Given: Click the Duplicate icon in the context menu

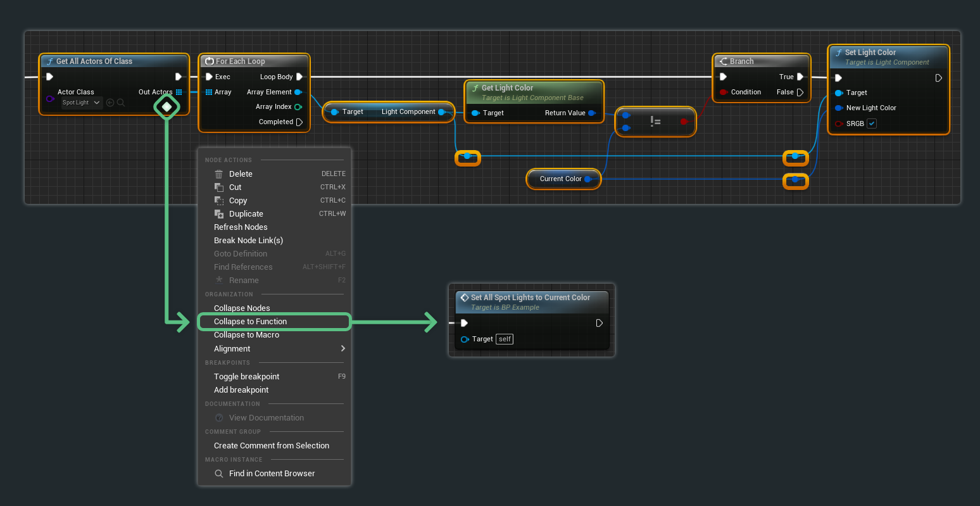Looking at the screenshot, I should pos(218,213).
